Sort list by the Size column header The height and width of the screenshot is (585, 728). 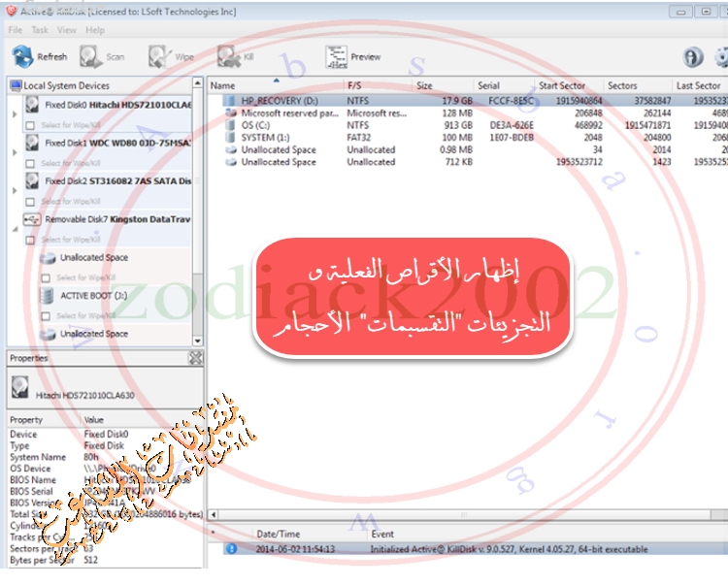tap(444, 85)
